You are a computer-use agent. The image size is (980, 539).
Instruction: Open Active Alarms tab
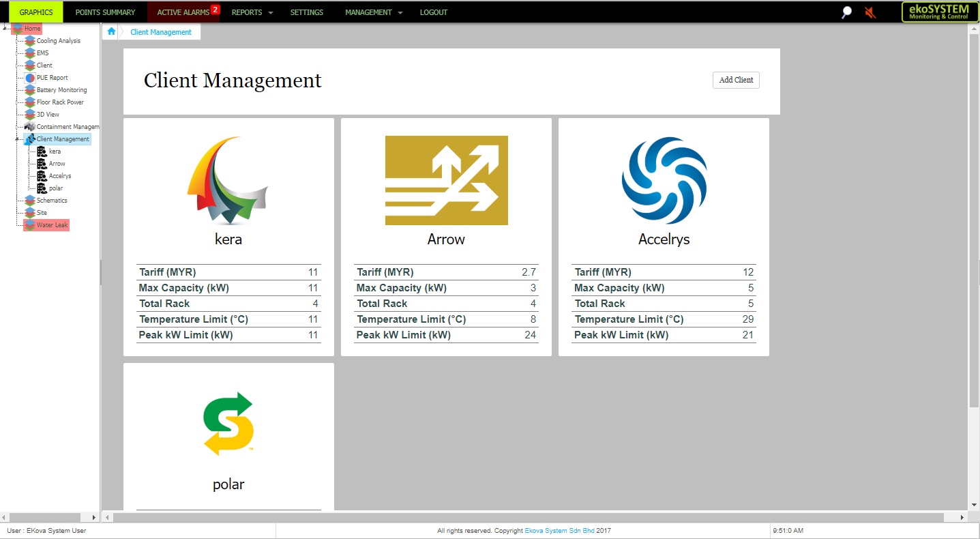tap(183, 12)
